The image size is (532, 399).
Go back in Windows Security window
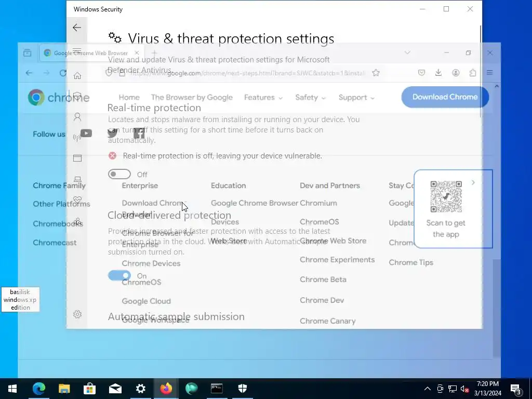coord(77,28)
